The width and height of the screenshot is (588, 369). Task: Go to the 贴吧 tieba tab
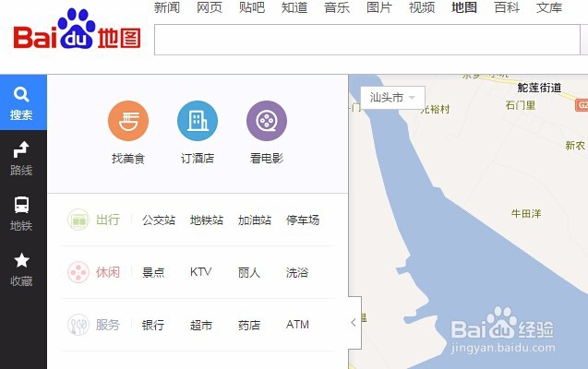pyautogui.click(x=252, y=7)
